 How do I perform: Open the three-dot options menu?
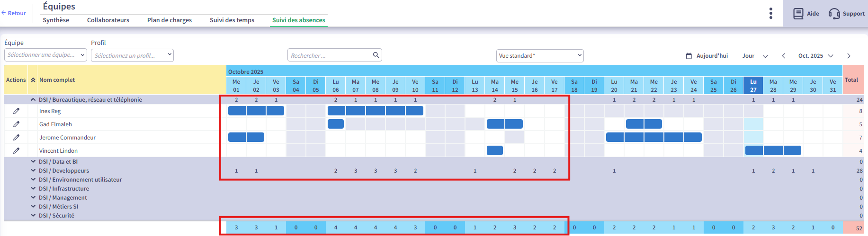tap(771, 13)
